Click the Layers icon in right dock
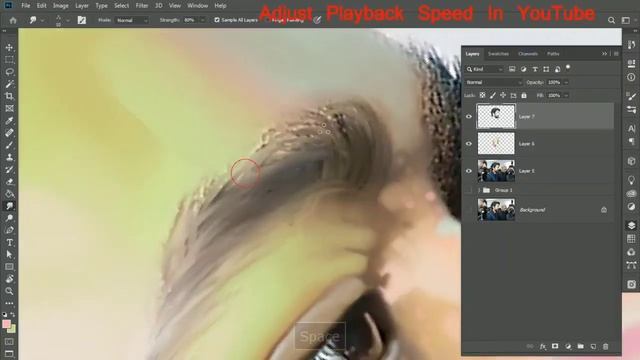640x360 pixels. (631, 225)
